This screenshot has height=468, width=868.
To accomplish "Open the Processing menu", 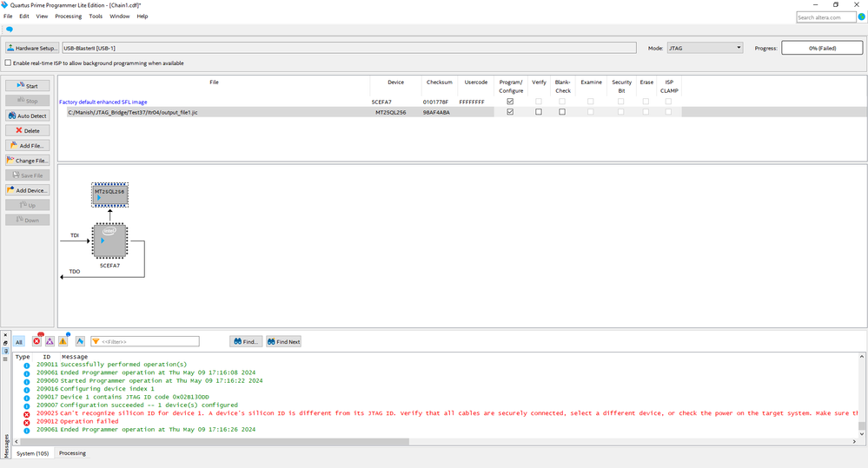I will (x=68, y=16).
